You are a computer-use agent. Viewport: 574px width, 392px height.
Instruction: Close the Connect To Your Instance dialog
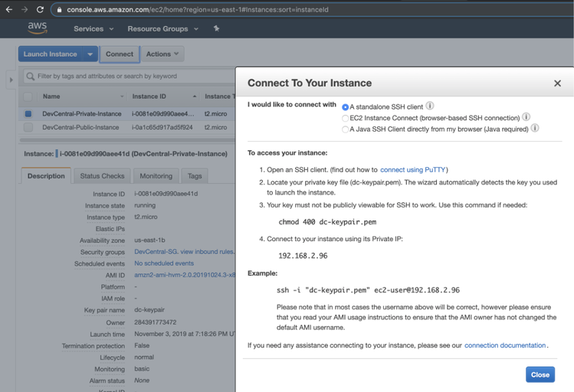coord(557,83)
